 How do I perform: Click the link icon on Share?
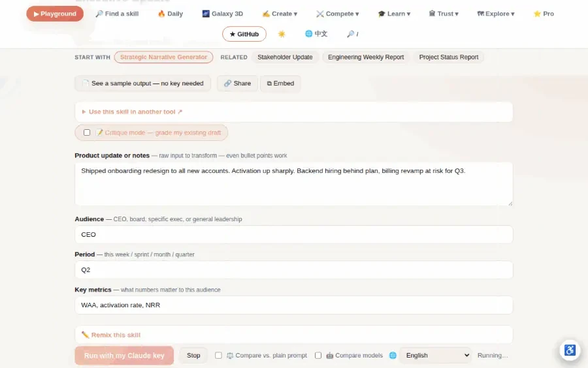(227, 84)
